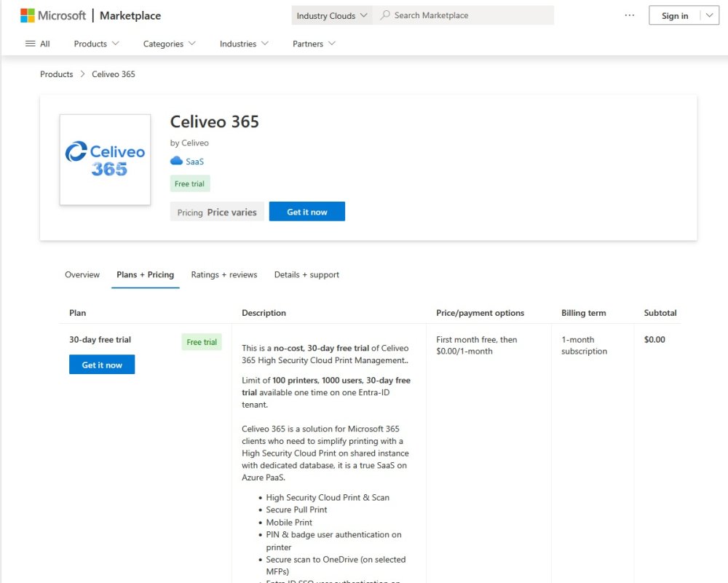
Task: Click the 30-day free trial plan name
Action: point(100,340)
